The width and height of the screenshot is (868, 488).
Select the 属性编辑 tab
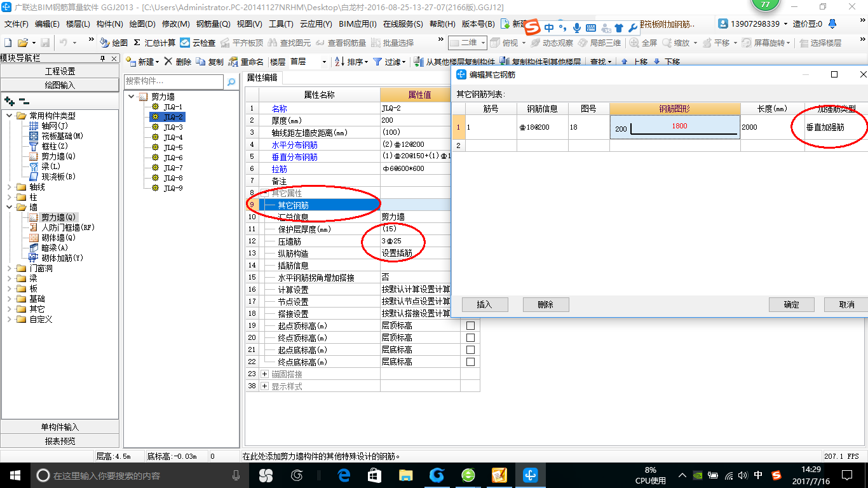pos(262,78)
